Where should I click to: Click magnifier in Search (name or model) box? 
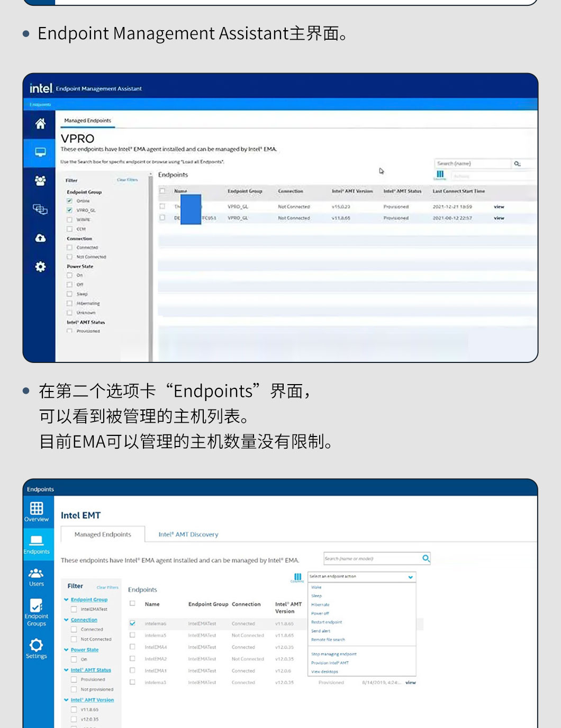tap(426, 559)
